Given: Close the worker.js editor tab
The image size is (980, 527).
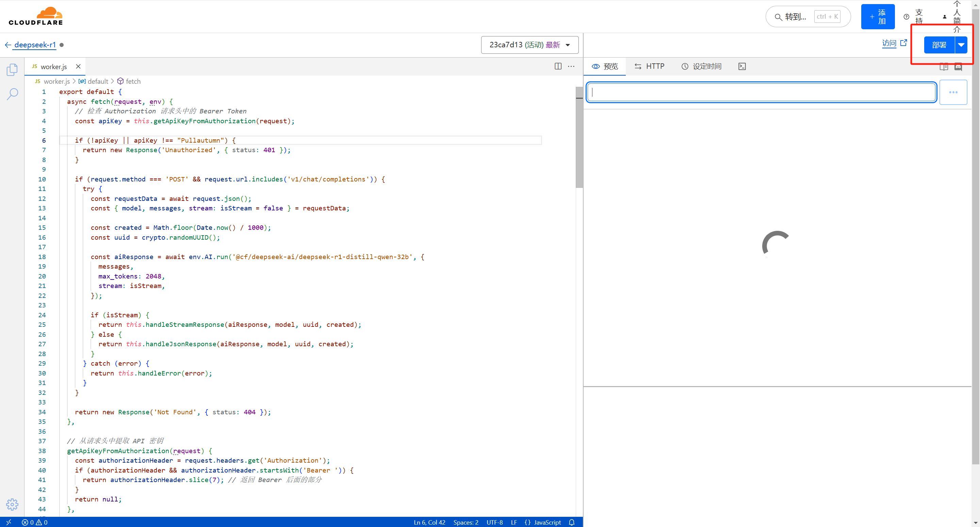Looking at the screenshot, I should (x=78, y=66).
